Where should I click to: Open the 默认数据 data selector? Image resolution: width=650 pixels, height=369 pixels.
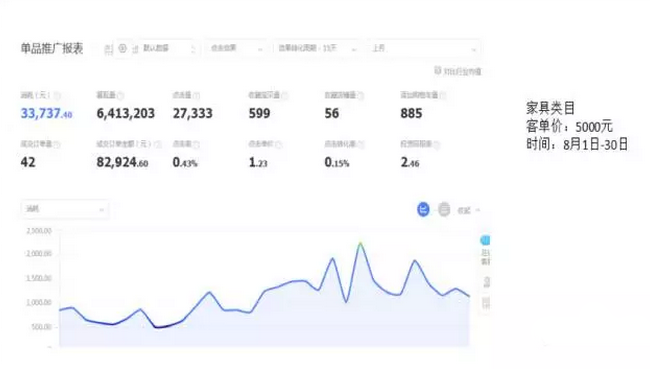point(164,49)
